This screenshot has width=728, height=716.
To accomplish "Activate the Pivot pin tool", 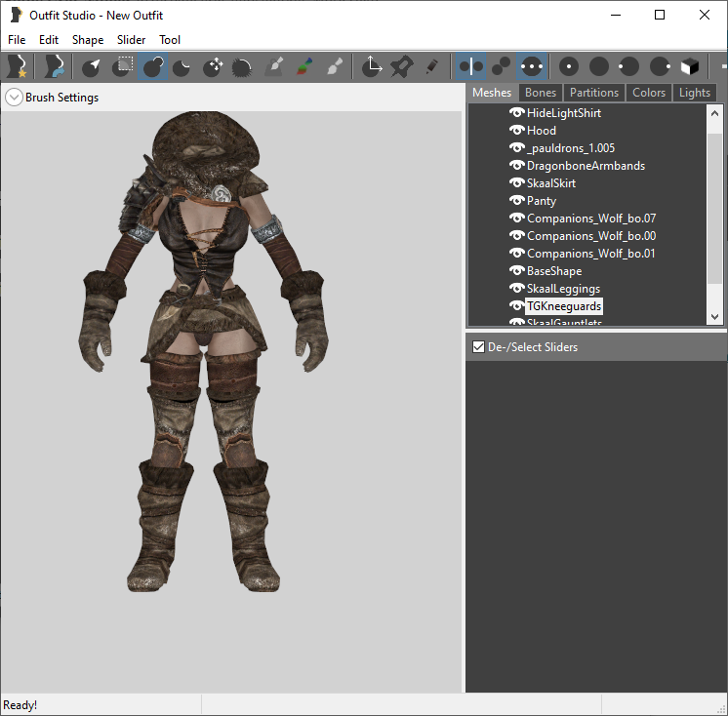I will tap(402, 67).
